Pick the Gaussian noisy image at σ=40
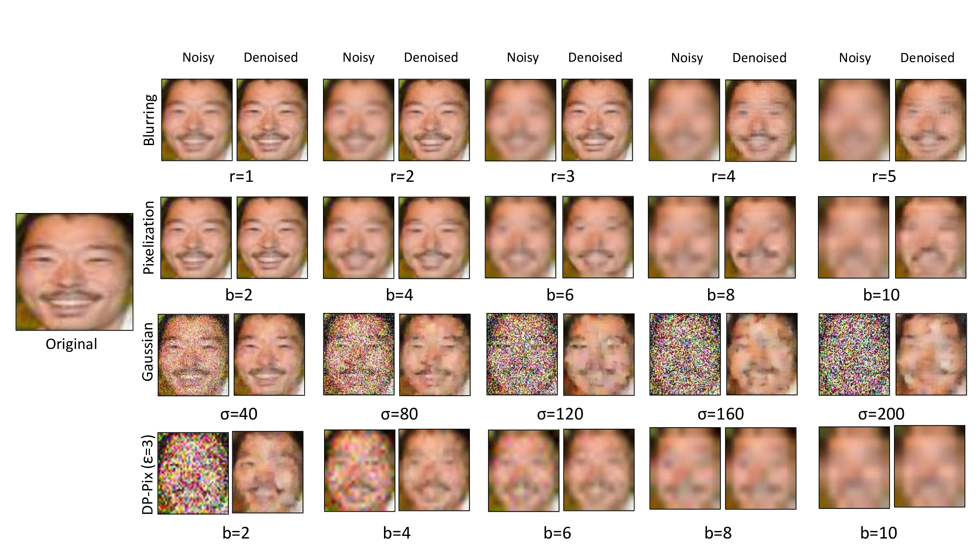 click(x=194, y=355)
